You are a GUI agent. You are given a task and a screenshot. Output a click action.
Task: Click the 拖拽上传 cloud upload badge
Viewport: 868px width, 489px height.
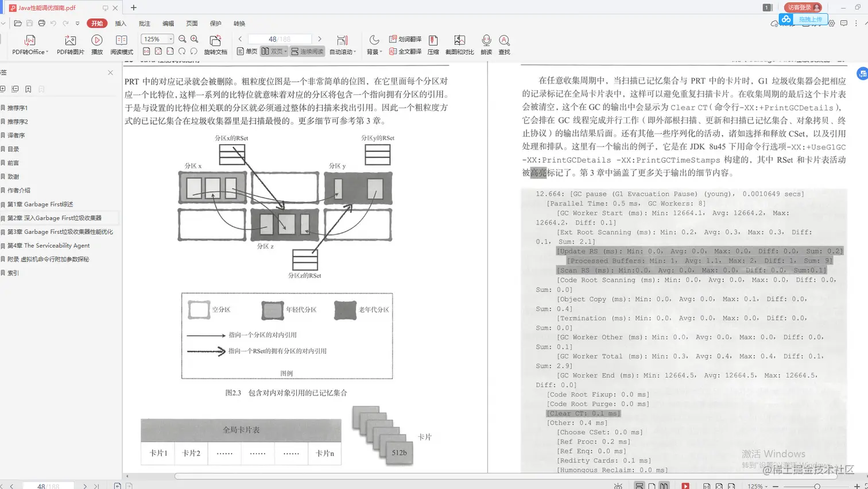click(x=803, y=19)
